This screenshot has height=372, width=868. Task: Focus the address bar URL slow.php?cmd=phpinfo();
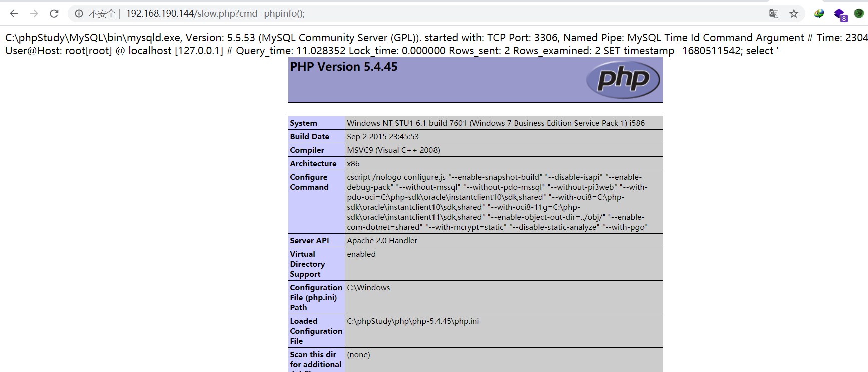(x=215, y=14)
